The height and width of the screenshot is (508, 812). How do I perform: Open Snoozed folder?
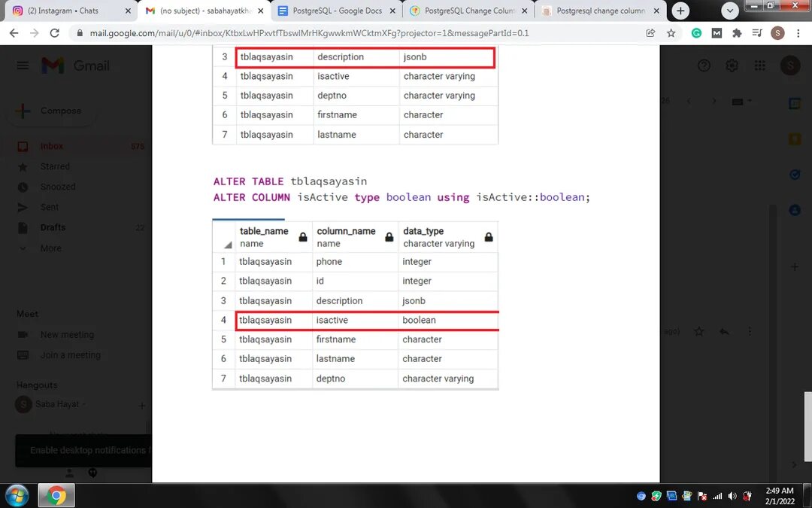tap(58, 187)
